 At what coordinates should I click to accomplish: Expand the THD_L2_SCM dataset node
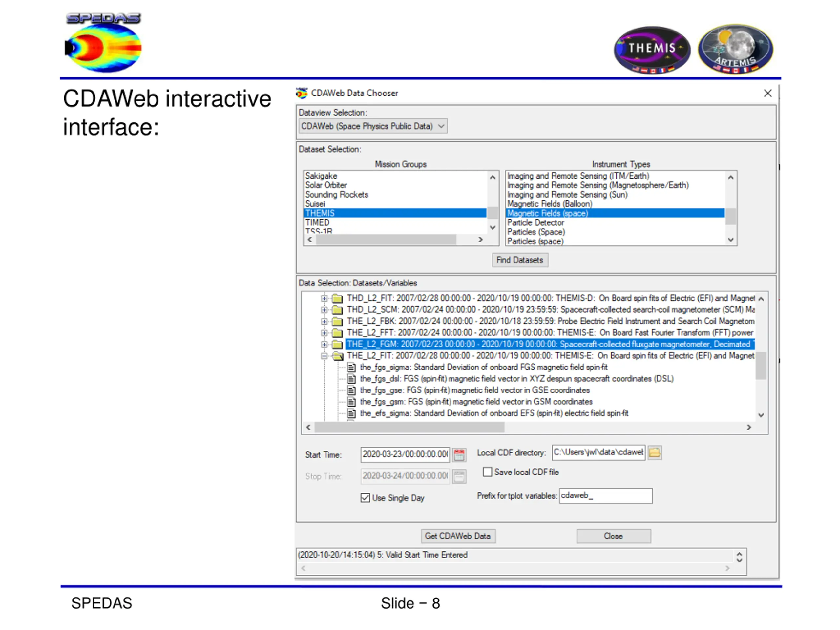(324, 310)
